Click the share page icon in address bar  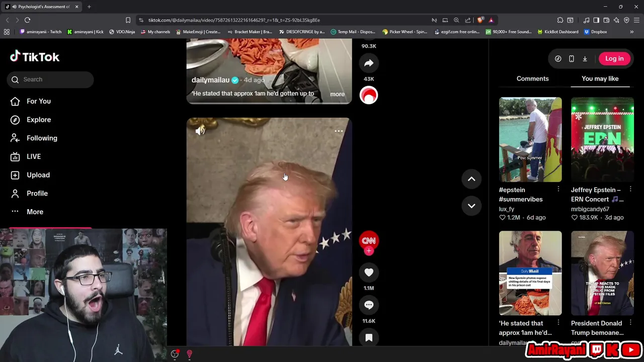pyautogui.click(x=468, y=20)
